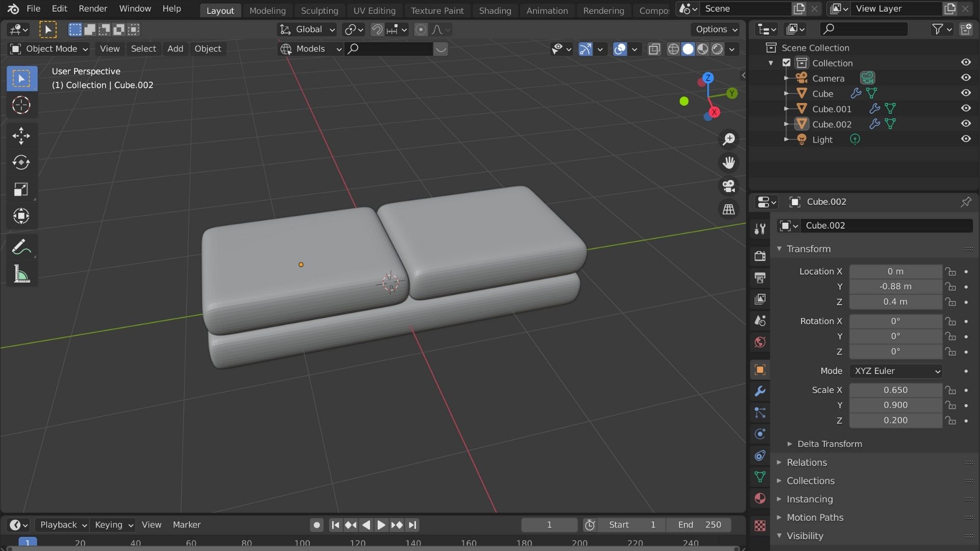Viewport: 980px width, 551px height.
Task: Select the Rotate tool
Action: click(21, 163)
